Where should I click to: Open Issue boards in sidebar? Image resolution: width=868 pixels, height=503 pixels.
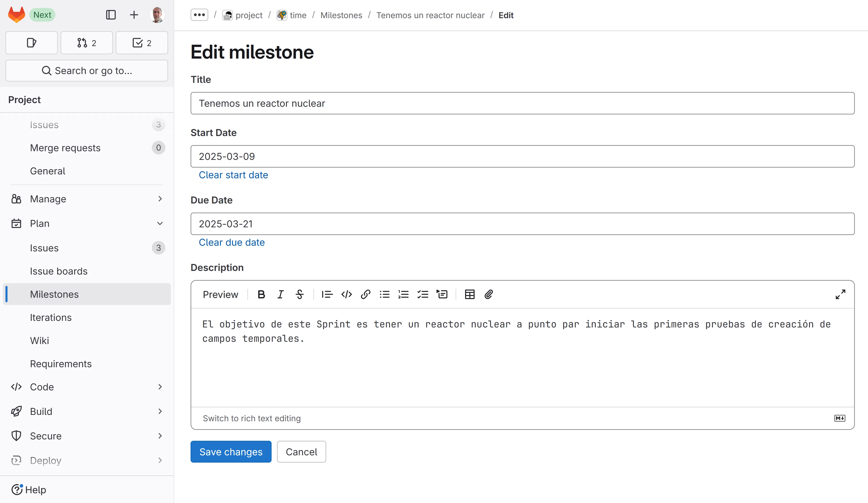point(59,271)
